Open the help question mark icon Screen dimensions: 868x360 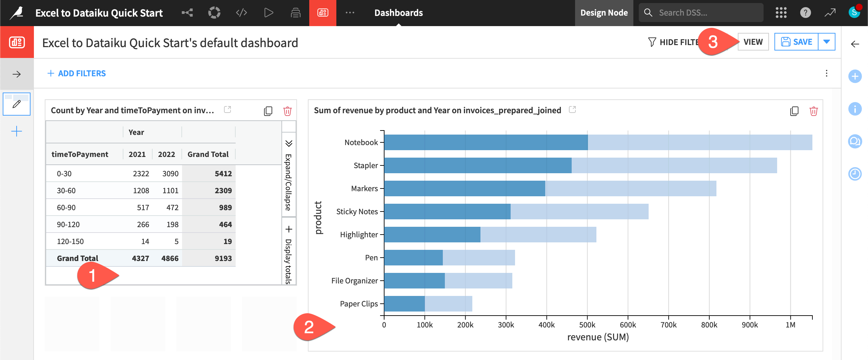pos(805,13)
